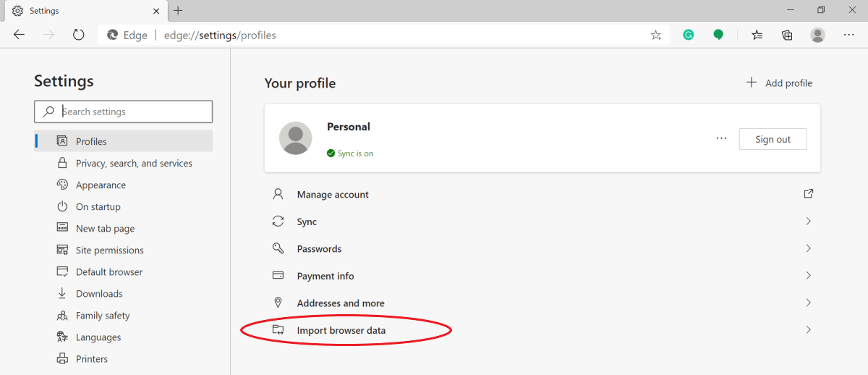Open Payment info row
Screen dimensions: 868x375
(542, 276)
